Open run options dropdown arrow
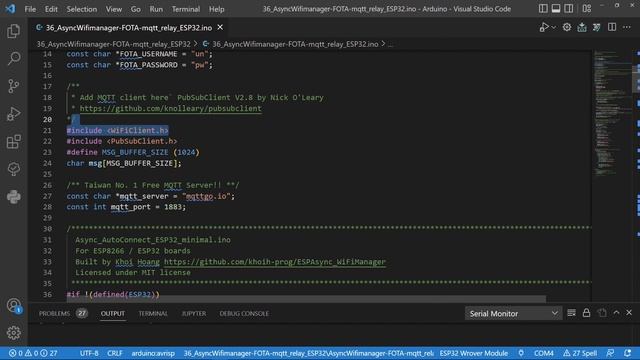 pos(553,27)
